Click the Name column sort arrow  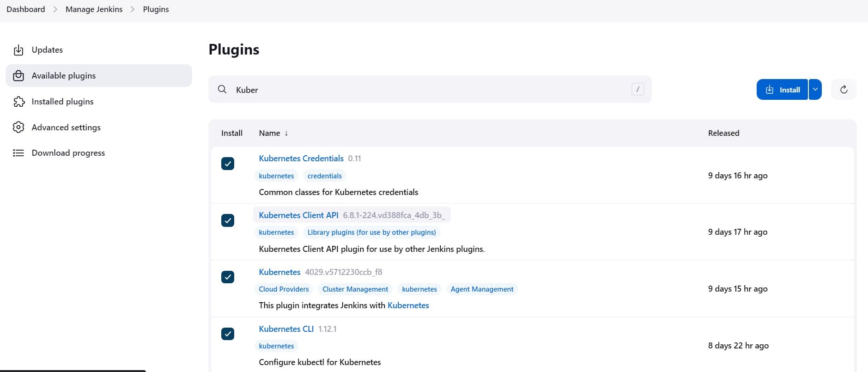click(x=286, y=133)
